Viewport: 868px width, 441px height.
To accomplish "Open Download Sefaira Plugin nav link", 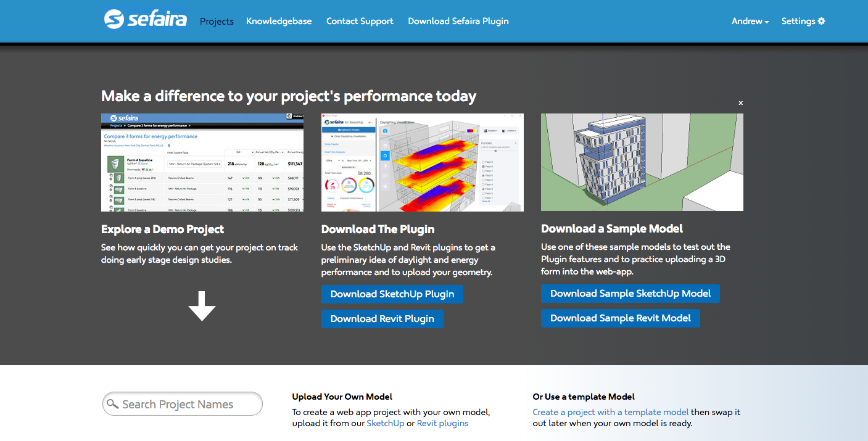I will click(x=458, y=21).
